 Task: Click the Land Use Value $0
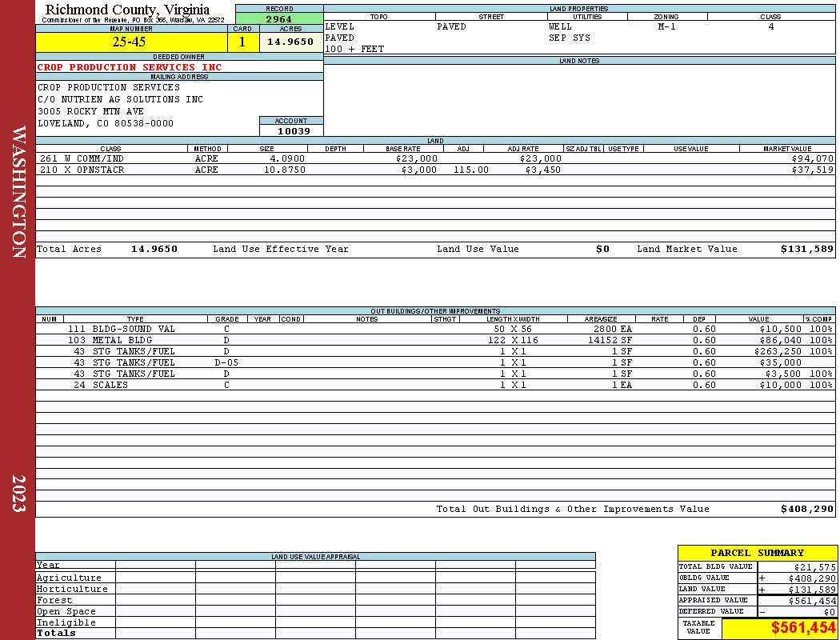[x=602, y=249]
